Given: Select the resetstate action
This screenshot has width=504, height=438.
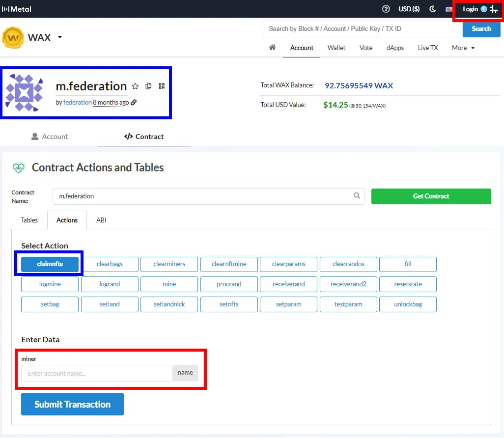Looking at the screenshot, I should (x=408, y=284).
